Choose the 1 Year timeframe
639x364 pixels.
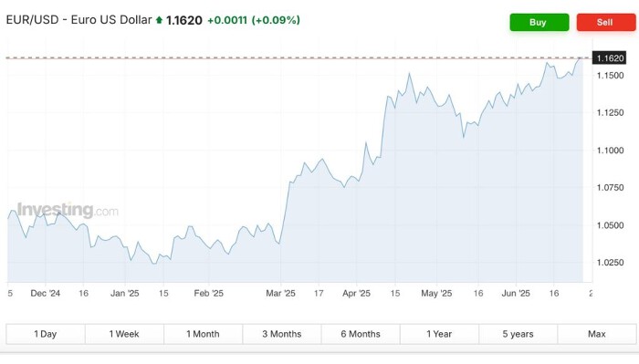439,334
